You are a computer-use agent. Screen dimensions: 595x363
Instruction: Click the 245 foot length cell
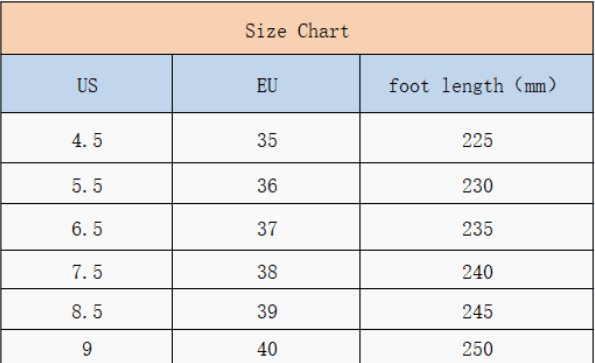tap(477, 309)
